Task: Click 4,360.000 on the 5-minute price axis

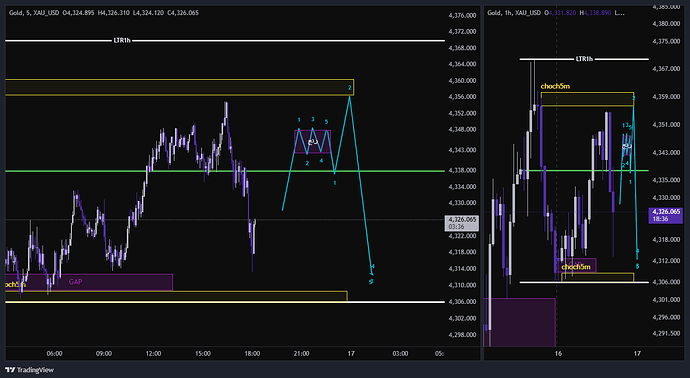Action: [x=462, y=81]
